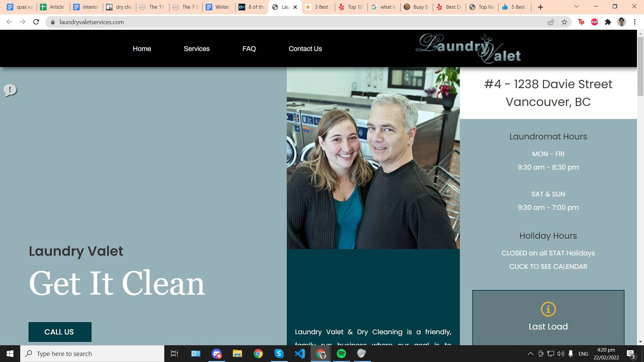Switch to the 'Busy B' tab
This screenshot has width=644, height=362.
[x=417, y=7]
